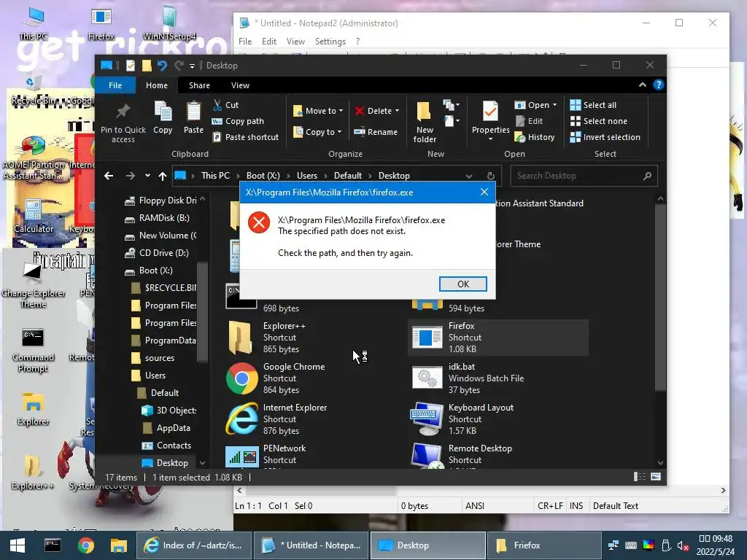Click Default in the address breadcrumb
This screenshot has height=560, width=747.
tap(348, 176)
